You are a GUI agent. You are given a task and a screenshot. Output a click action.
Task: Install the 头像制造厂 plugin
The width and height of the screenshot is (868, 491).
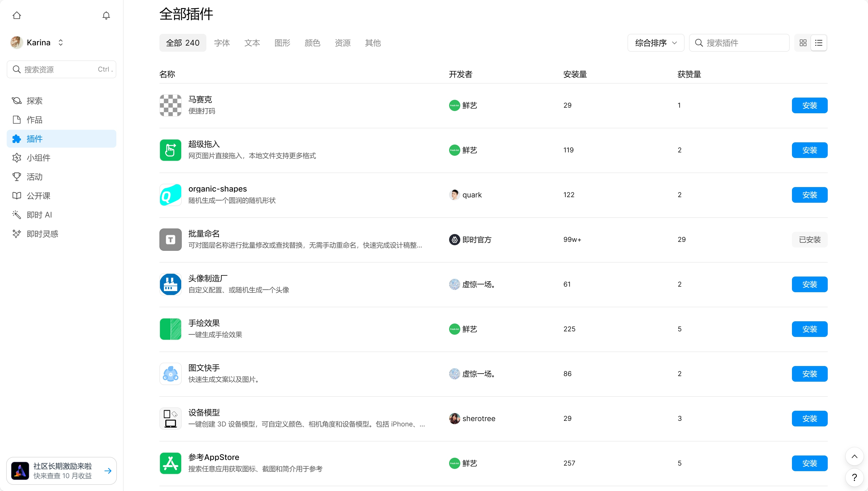tap(809, 284)
